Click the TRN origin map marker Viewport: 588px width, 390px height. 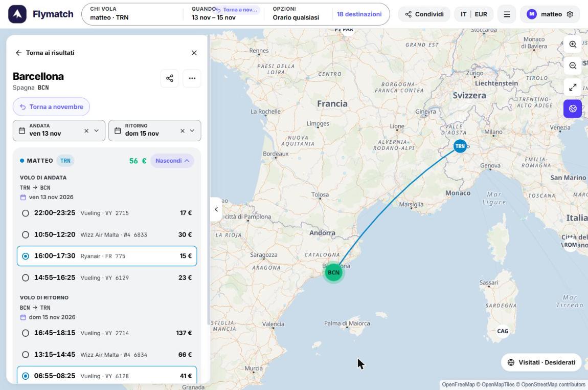460,146
